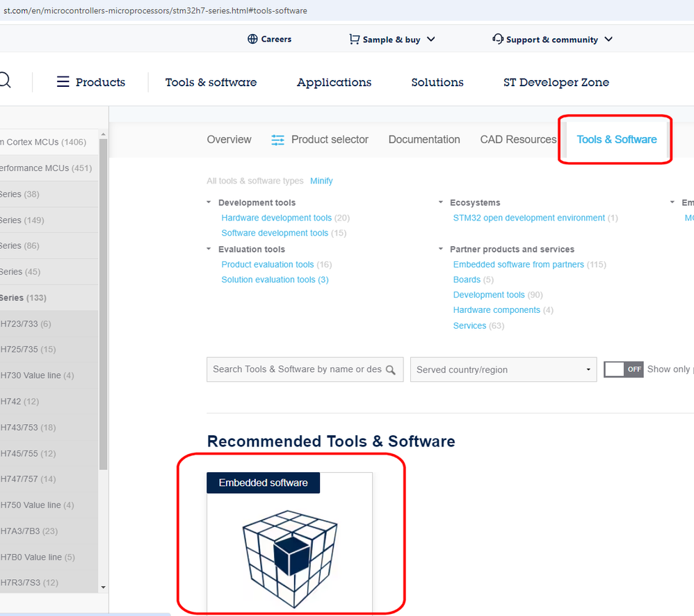
Task: Expand the Sample & buy dropdown chevron
Action: click(430, 40)
